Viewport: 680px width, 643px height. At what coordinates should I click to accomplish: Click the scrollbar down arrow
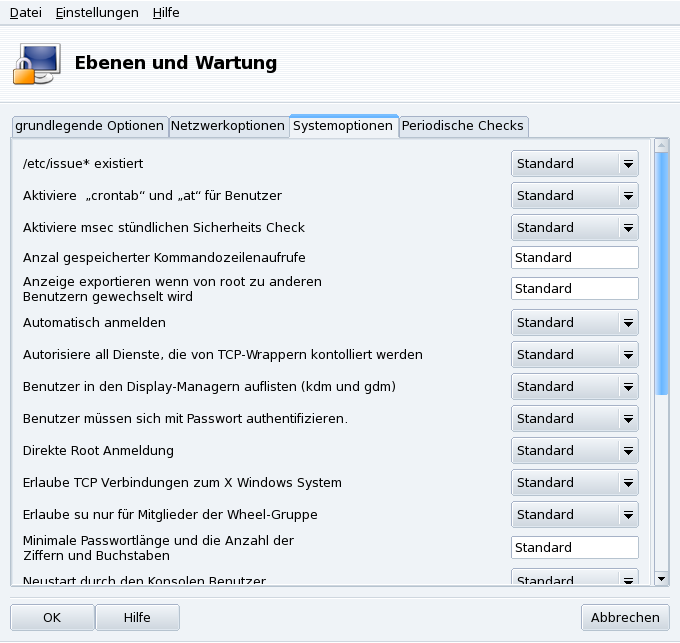661,578
